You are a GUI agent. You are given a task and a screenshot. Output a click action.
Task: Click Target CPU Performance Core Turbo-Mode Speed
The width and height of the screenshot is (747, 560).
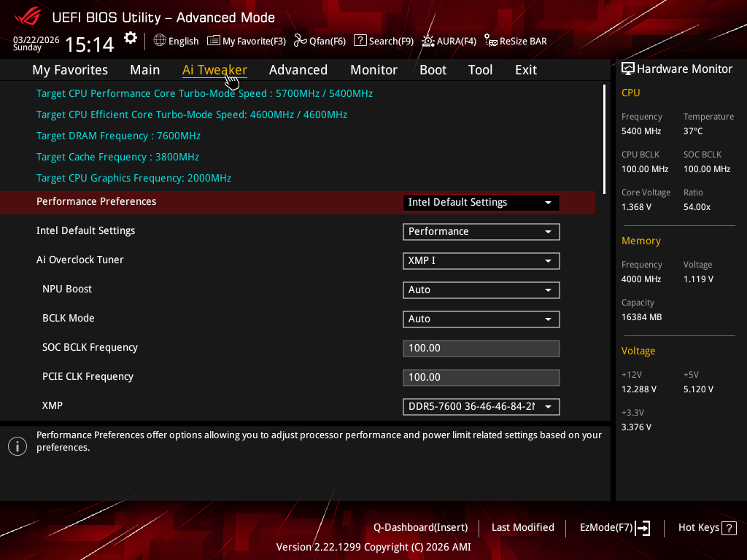click(204, 93)
